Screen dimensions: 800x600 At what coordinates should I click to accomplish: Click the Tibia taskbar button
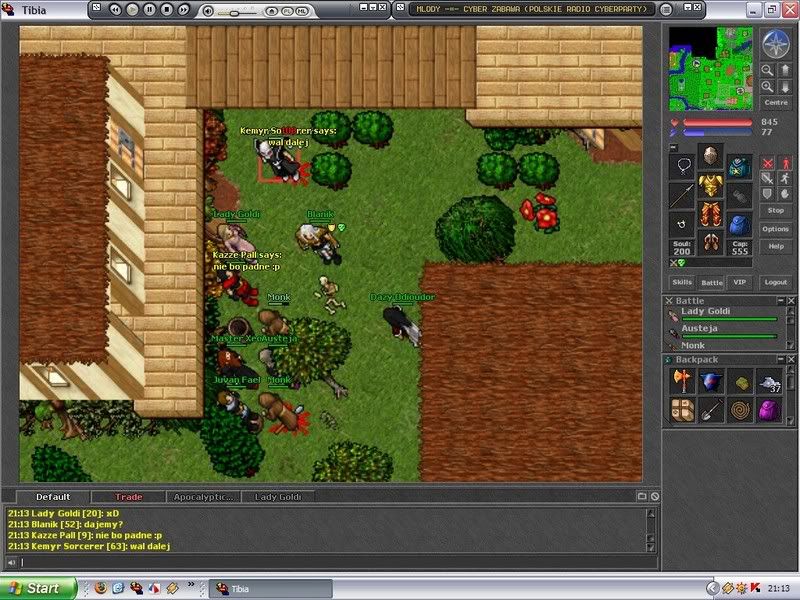coord(271,589)
